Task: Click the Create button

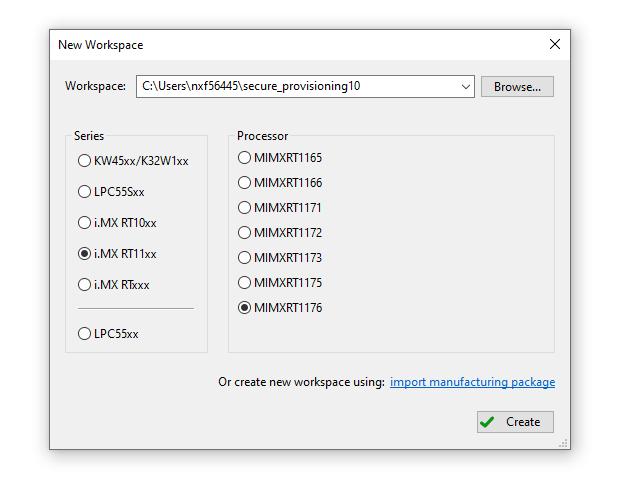Action: (515, 422)
